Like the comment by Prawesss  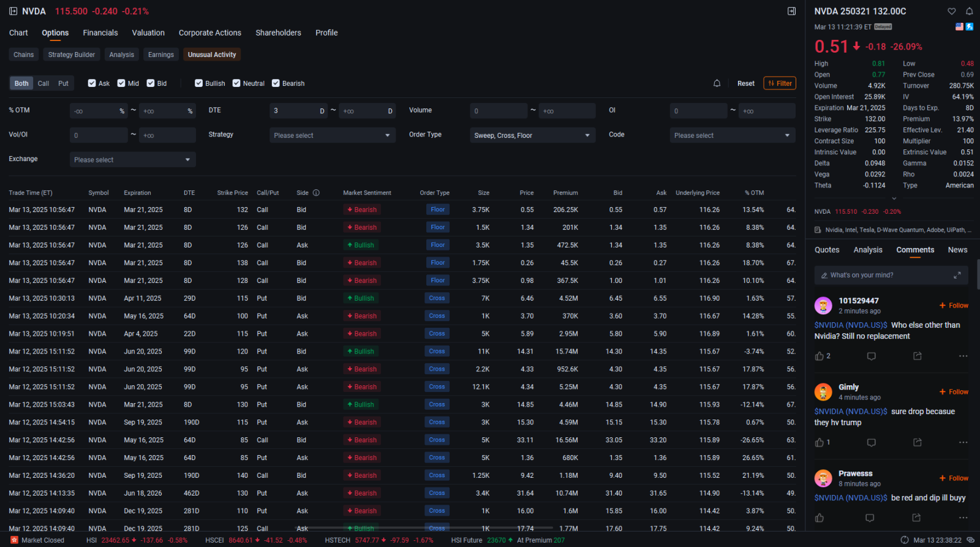(820, 518)
